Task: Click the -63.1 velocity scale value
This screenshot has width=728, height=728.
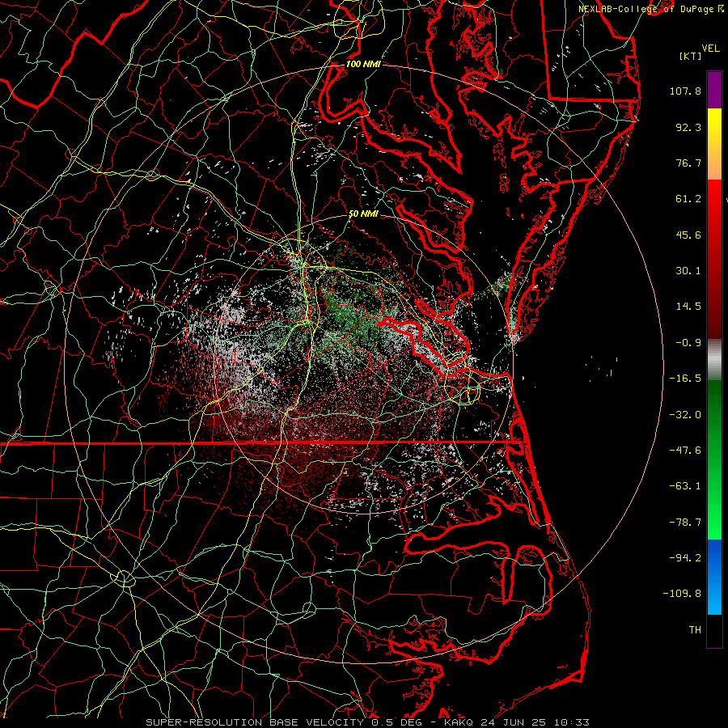Action: pyautogui.click(x=685, y=486)
